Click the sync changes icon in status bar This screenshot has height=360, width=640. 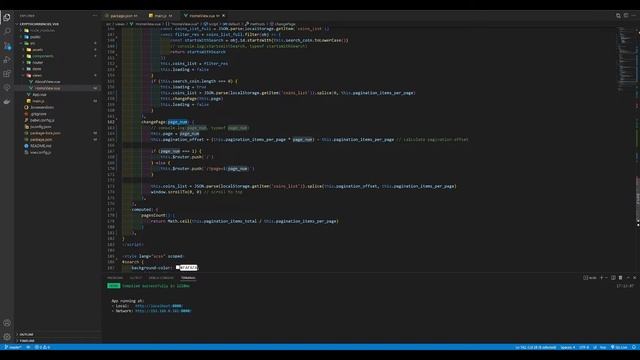point(28,347)
